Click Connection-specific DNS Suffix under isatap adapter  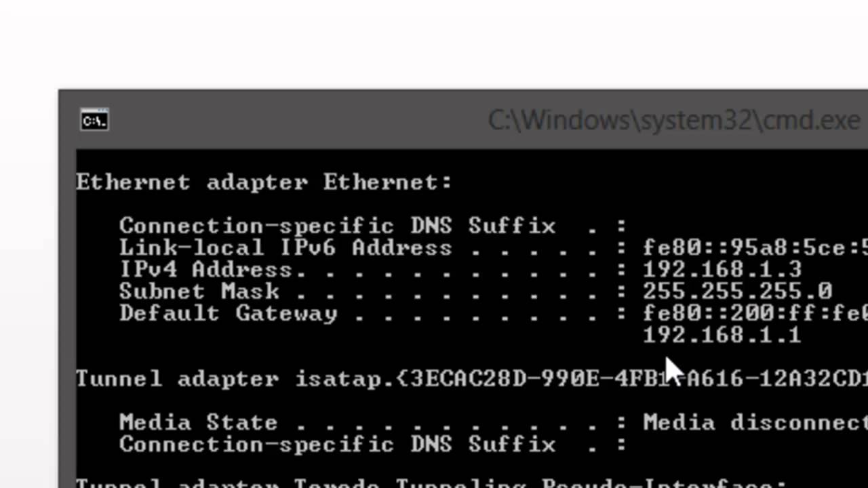[x=337, y=444]
